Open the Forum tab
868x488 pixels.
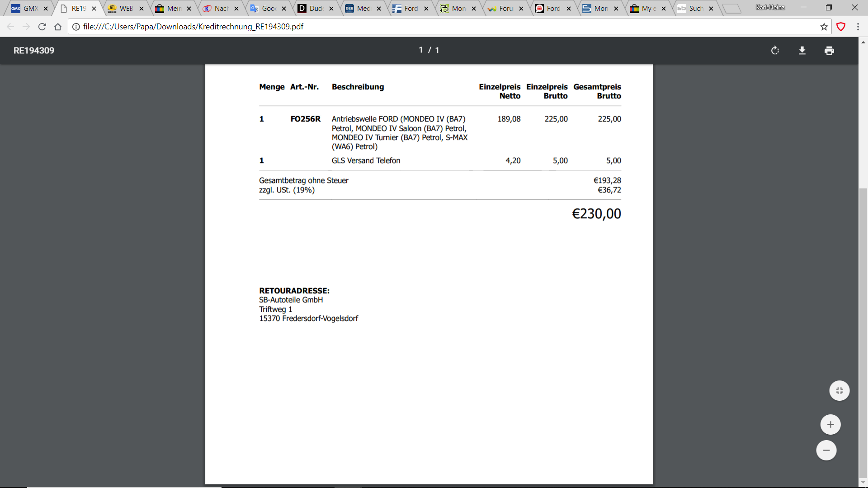[504, 8]
